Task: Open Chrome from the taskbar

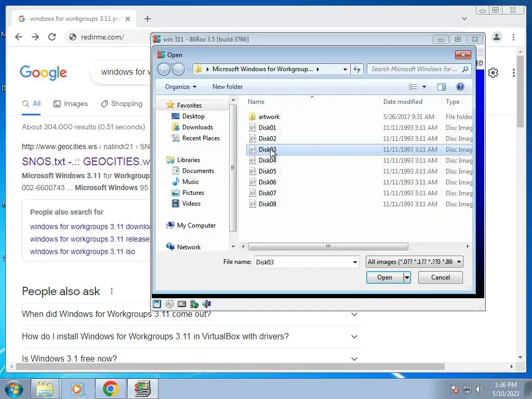Action: point(110,389)
